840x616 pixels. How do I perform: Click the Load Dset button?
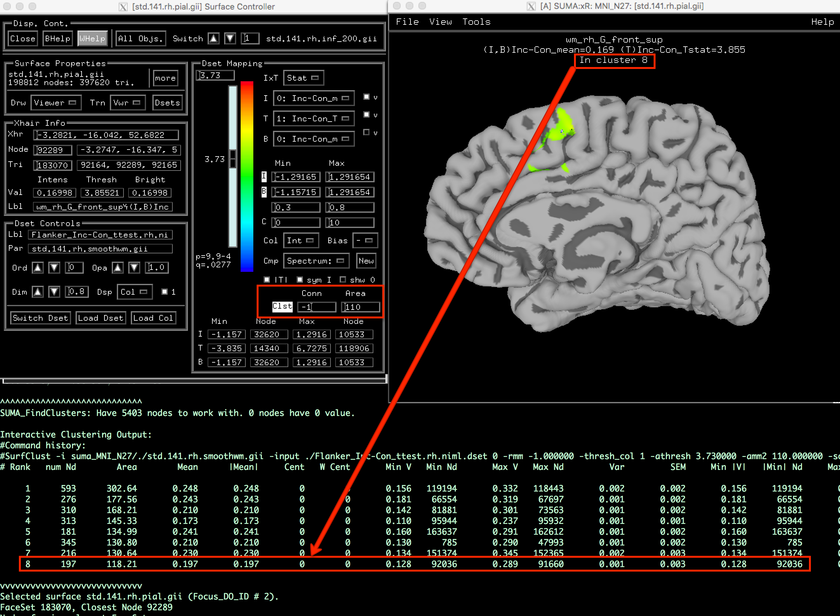101,318
